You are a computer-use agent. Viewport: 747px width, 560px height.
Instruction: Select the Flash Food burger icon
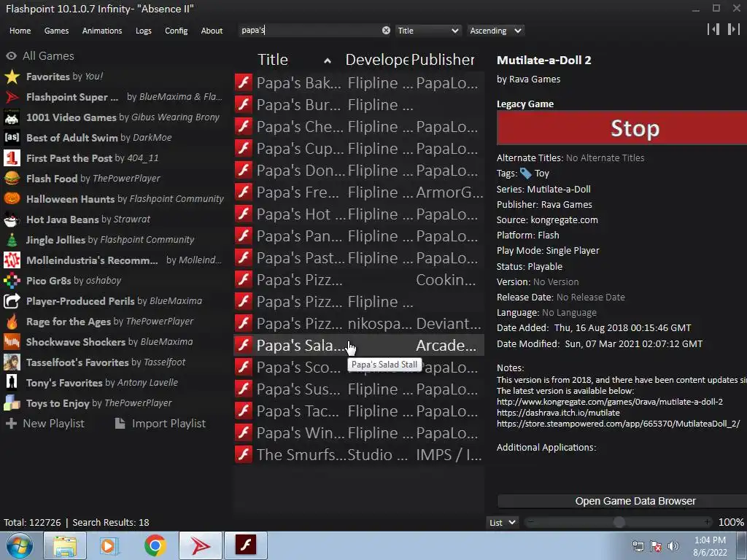12,179
